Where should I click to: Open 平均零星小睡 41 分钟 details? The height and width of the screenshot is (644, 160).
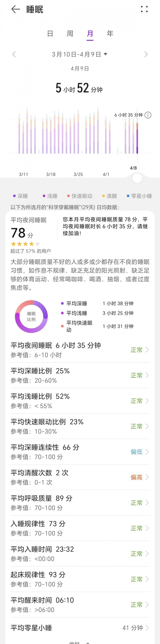pos(80,628)
